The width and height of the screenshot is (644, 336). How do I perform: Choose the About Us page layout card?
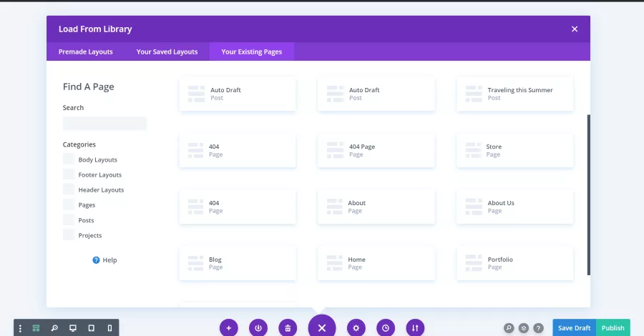tap(514, 207)
